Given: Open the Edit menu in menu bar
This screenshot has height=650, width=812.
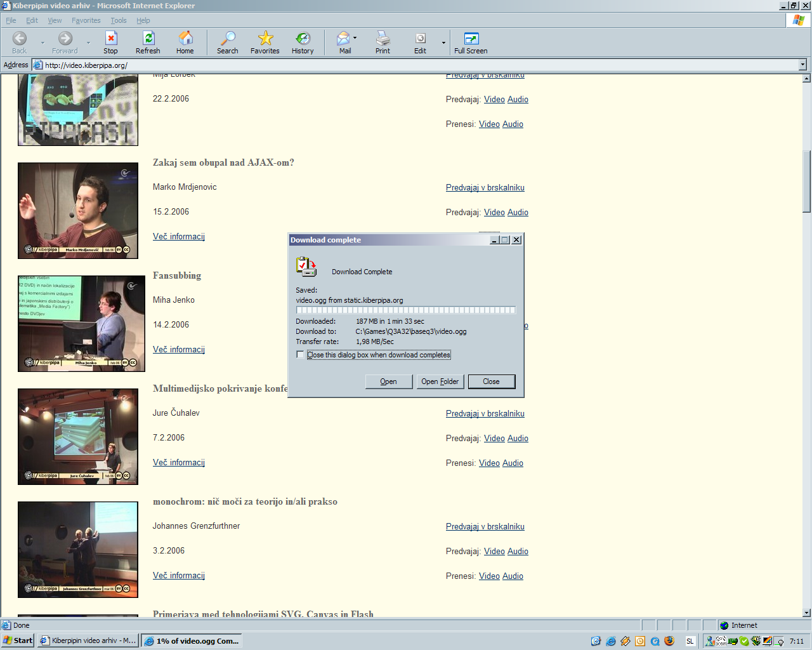Looking at the screenshot, I should pos(32,20).
